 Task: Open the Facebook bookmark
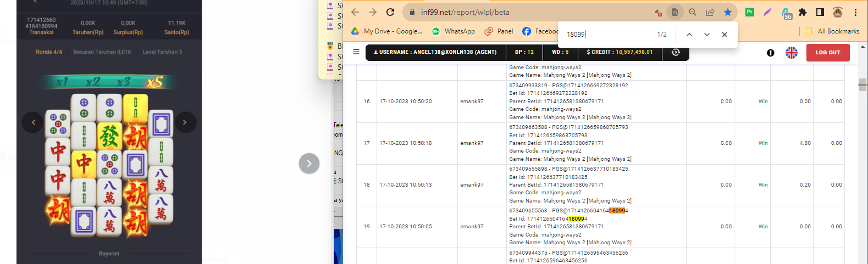540,31
